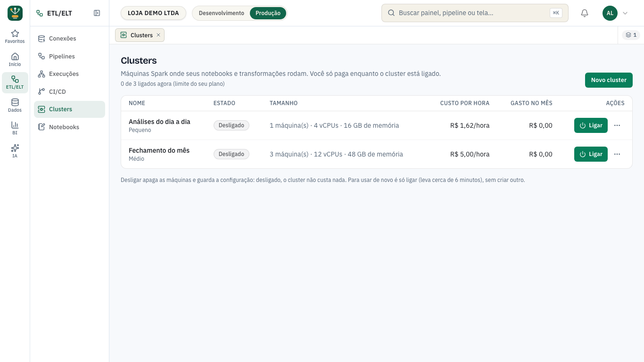Click the CUSTO POR HORA column header

click(x=465, y=103)
